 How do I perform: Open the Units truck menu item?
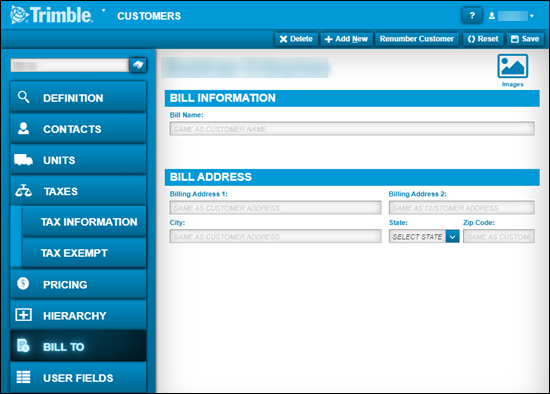click(78, 160)
